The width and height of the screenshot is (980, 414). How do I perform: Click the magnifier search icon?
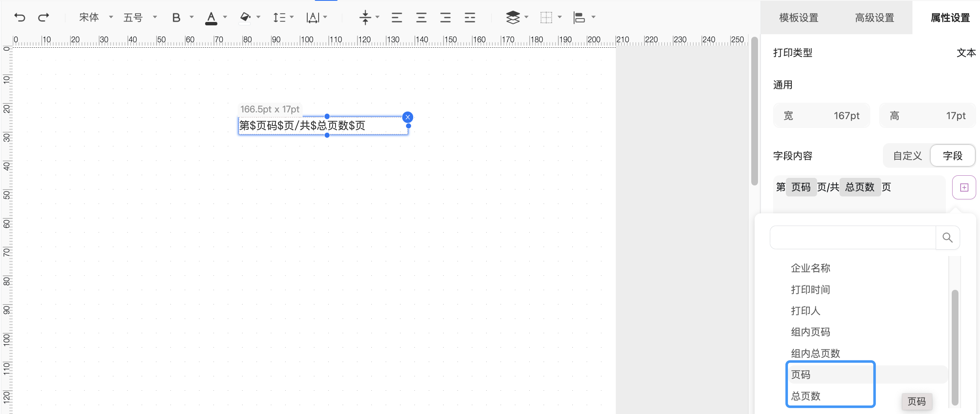pyautogui.click(x=948, y=237)
